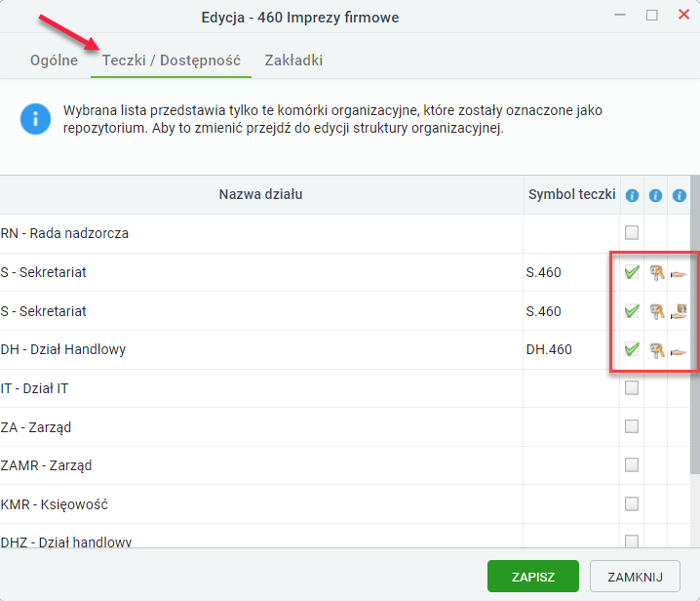Minimize the Edycja dialog window
This screenshot has height=601, width=700.
click(x=620, y=16)
